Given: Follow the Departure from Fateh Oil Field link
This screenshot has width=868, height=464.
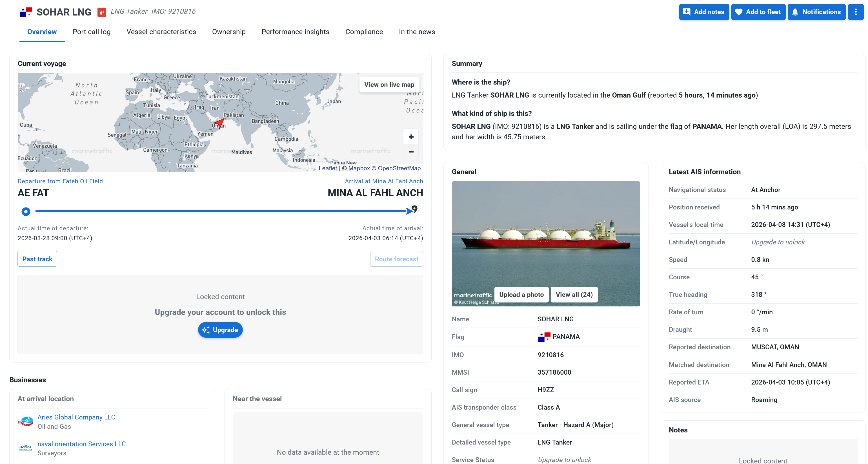Looking at the screenshot, I should pyautogui.click(x=60, y=181).
